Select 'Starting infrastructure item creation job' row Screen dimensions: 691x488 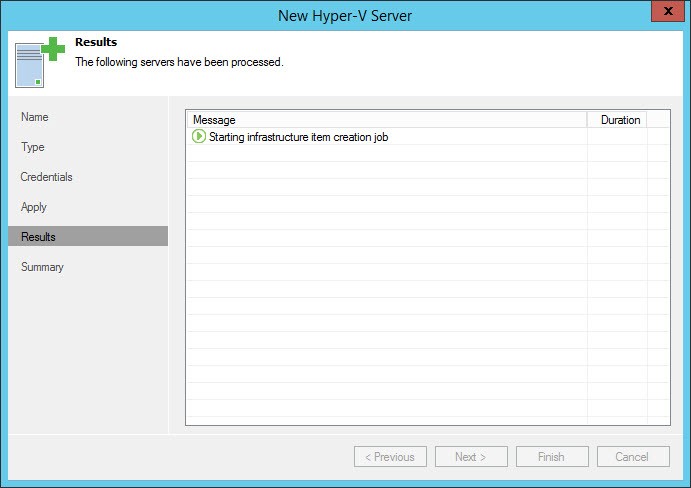tap(428, 137)
